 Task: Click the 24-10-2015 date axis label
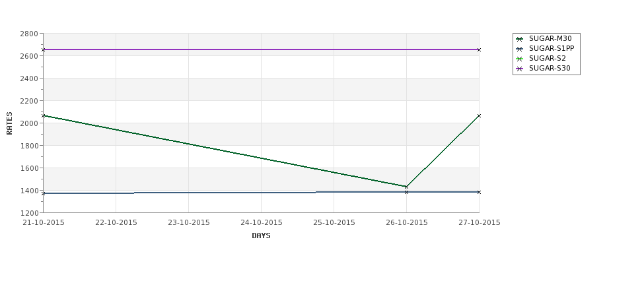tap(261, 222)
